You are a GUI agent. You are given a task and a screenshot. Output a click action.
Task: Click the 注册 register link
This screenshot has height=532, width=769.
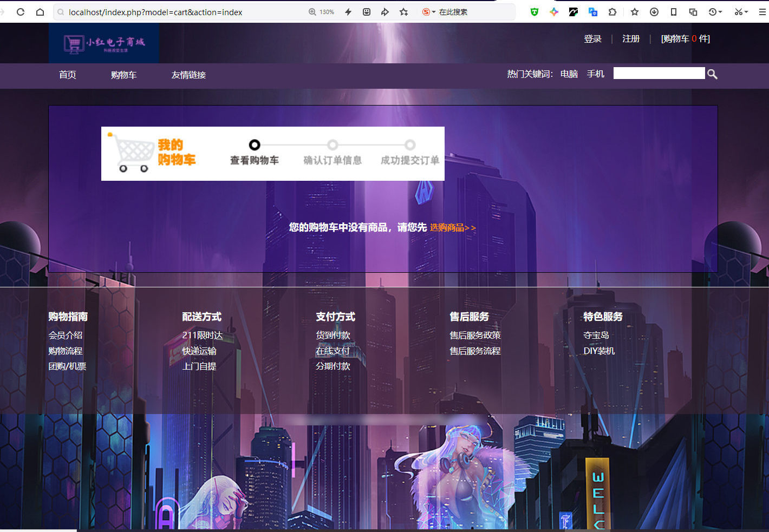[x=631, y=39]
